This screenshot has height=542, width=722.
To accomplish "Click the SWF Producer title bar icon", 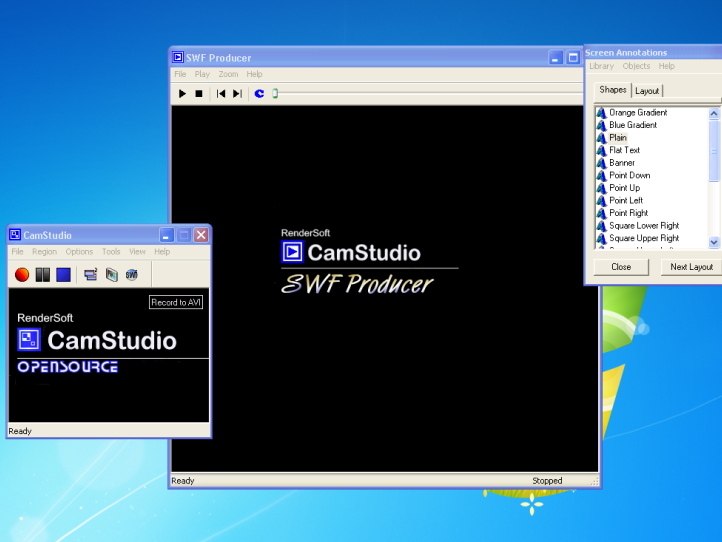I will [x=178, y=57].
